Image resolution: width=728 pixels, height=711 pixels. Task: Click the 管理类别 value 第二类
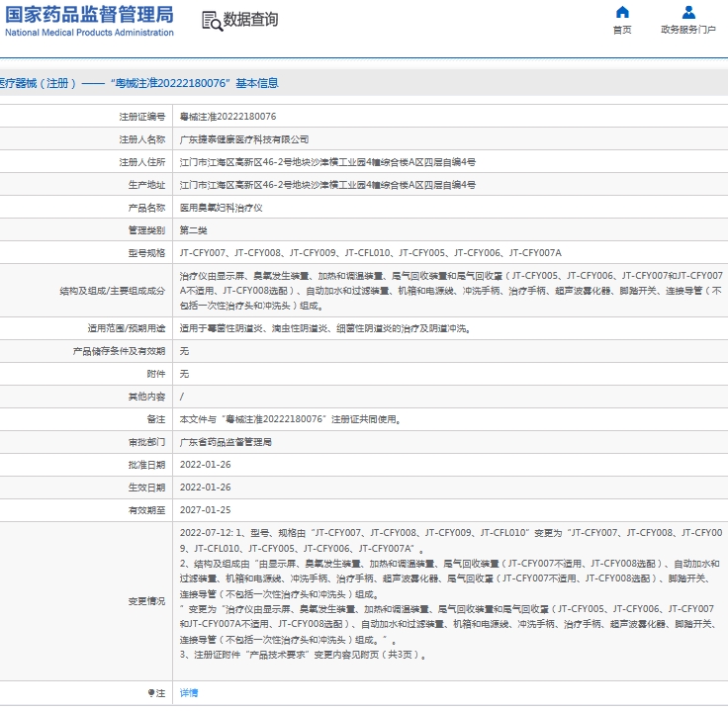coord(194,230)
